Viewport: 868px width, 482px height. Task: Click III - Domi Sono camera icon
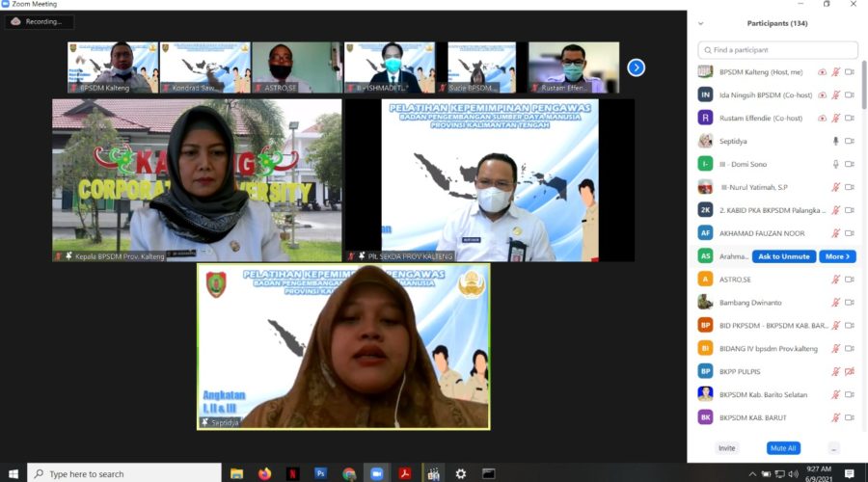850,164
